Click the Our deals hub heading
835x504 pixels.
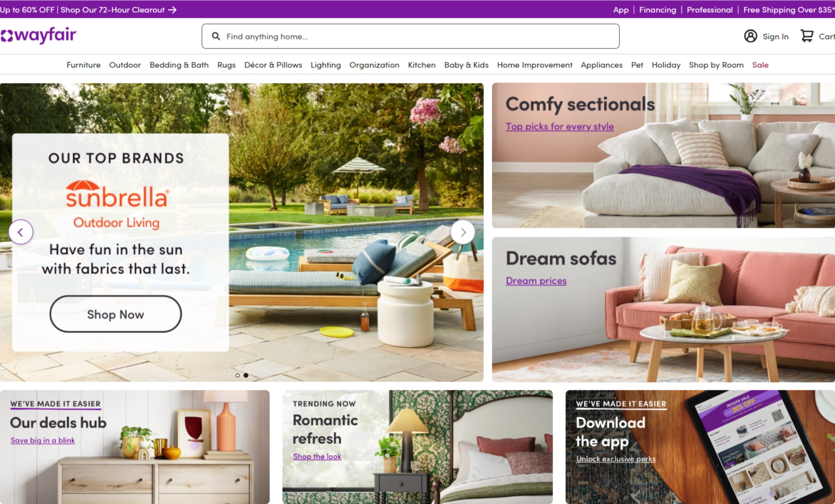tap(58, 423)
